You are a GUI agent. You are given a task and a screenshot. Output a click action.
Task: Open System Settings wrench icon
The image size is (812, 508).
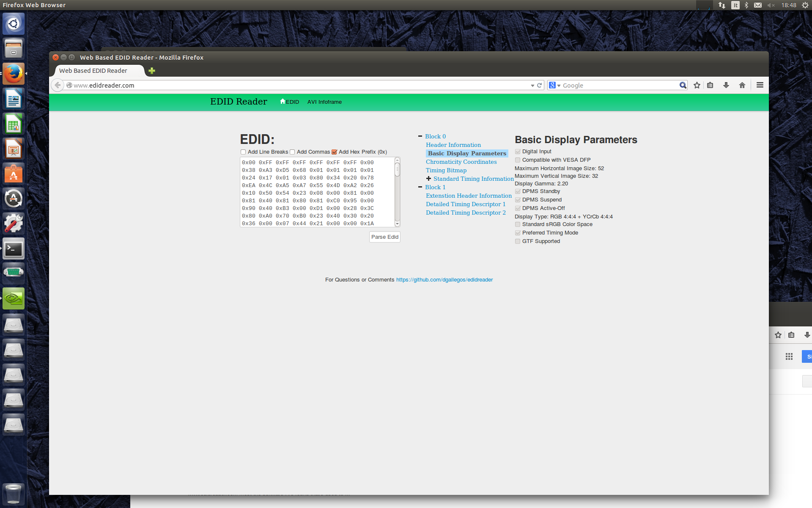(14, 224)
